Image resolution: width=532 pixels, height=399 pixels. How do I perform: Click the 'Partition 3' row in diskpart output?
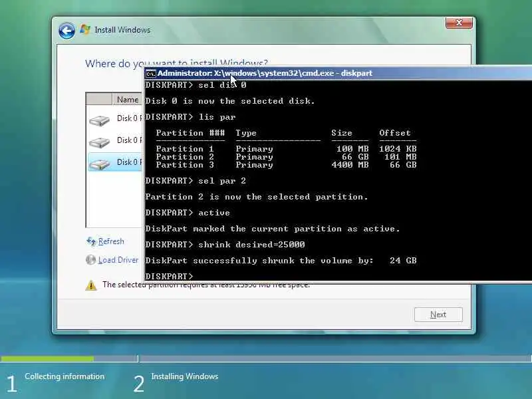[x=286, y=165]
